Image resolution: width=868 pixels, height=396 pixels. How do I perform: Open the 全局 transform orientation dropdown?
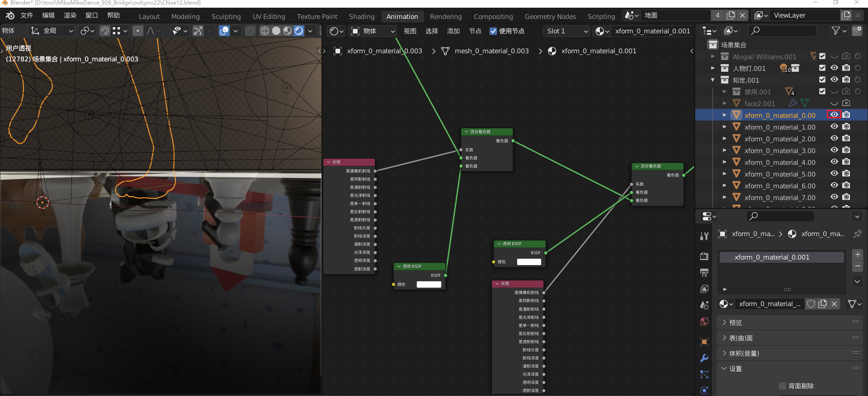click(x=52, y=31)
